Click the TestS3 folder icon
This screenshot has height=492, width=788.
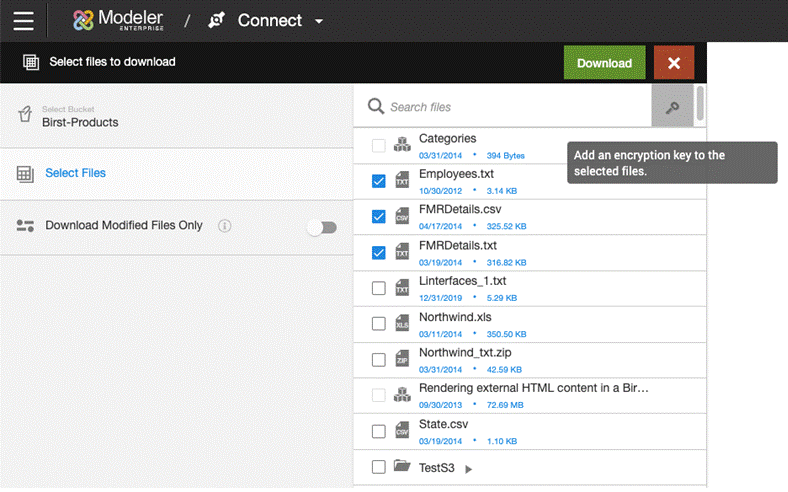coord(402,467)
